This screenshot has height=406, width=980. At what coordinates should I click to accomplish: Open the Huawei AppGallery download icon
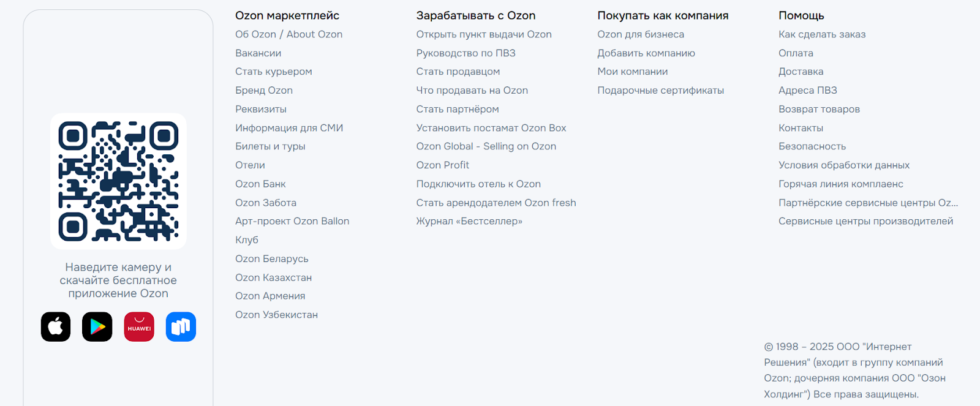pyautogui.click(x=138, y=326)
